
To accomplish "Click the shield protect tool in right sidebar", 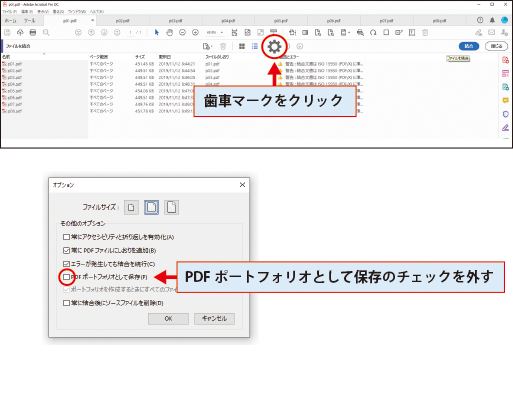I will pyautogui.click(x=505, y=114).
